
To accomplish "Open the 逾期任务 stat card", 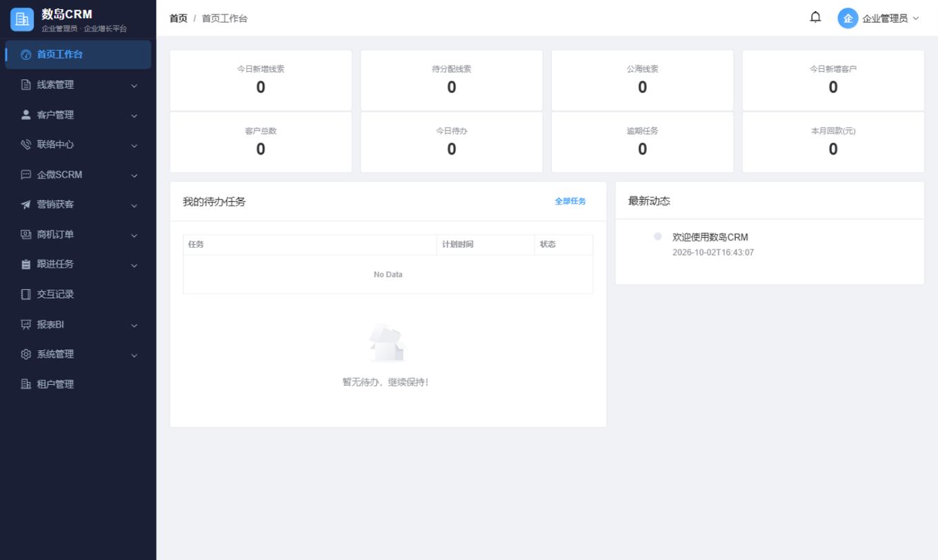I will click(x=642, y=142).
